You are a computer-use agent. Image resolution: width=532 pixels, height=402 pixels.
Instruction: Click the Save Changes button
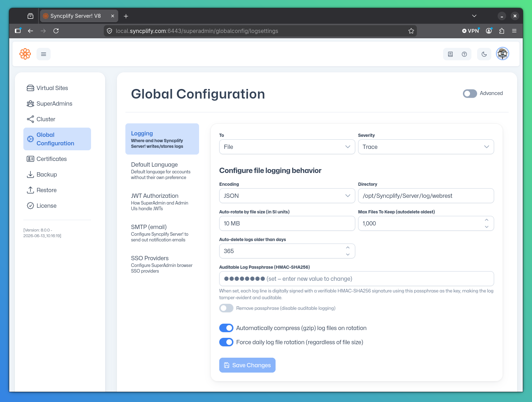[247, 365]
